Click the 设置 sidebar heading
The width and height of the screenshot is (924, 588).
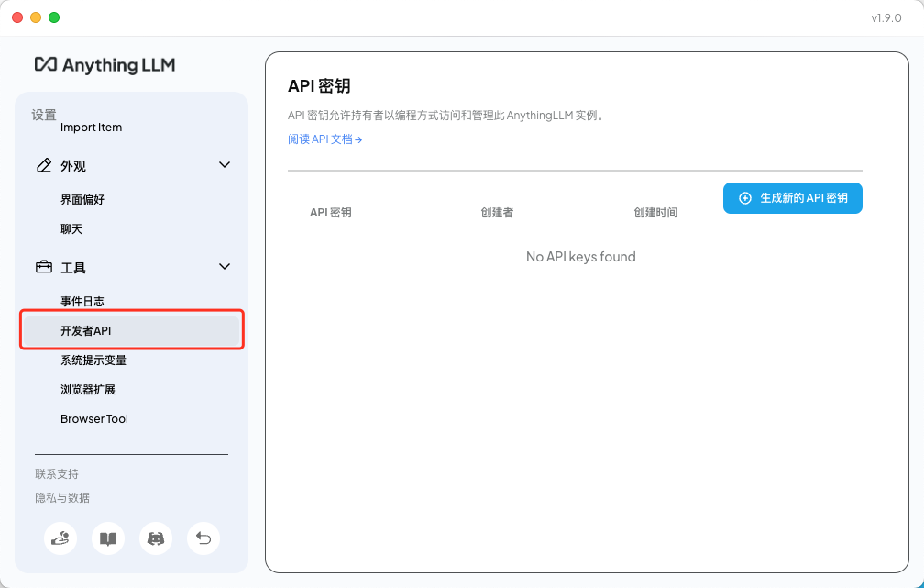pyautogui.click(x=44, y=115)
